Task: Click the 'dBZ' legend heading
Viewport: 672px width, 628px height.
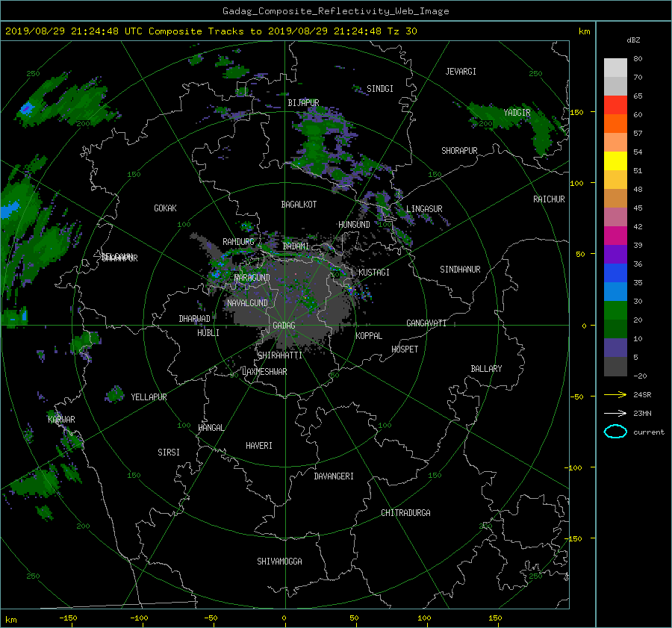Action: [x=633, y=40]
